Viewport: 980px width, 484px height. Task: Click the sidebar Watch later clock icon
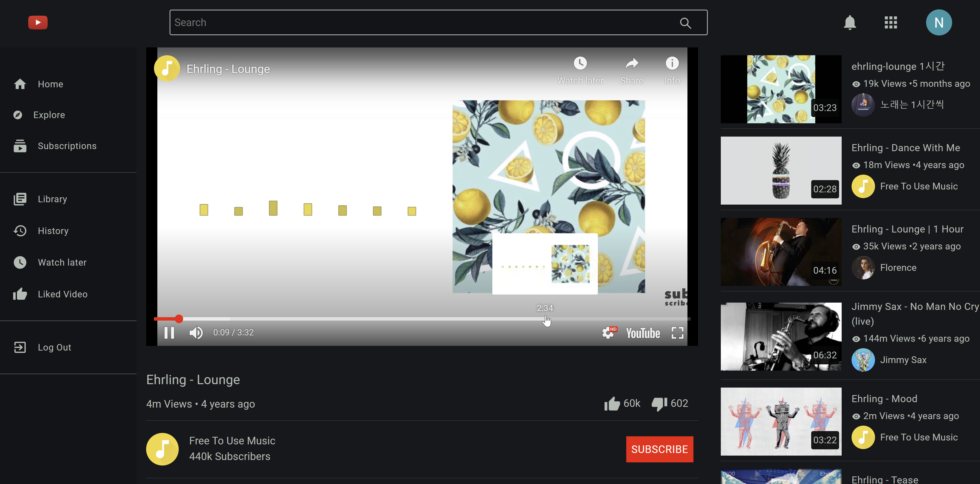click(x=20, y=262)
